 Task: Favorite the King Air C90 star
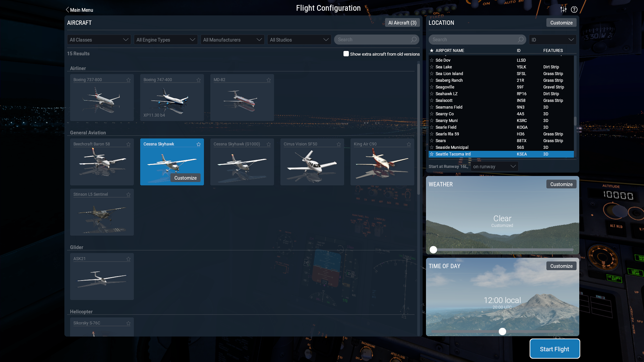click(x=409, y=144)
